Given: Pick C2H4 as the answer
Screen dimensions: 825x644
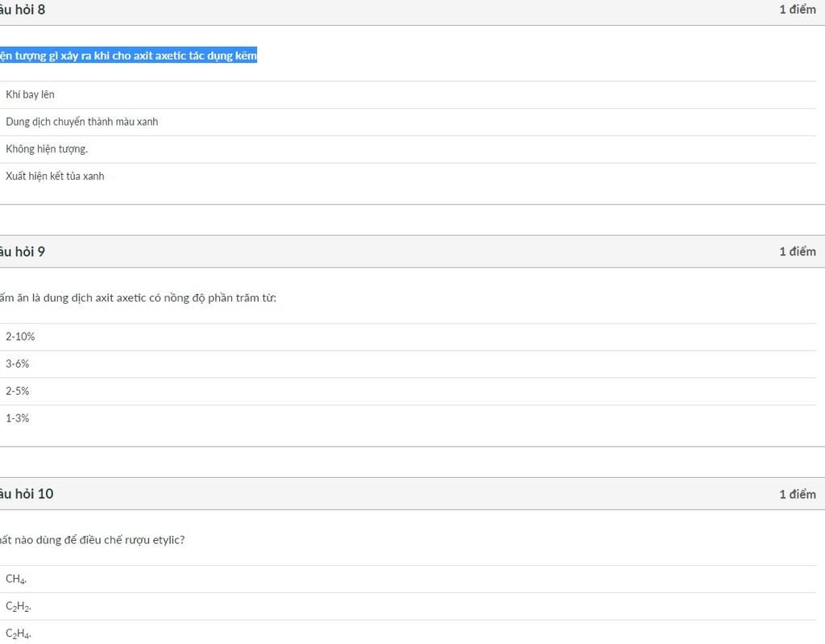Looking at the screenshot, I should pyautogui.click(x=19, y=634).
